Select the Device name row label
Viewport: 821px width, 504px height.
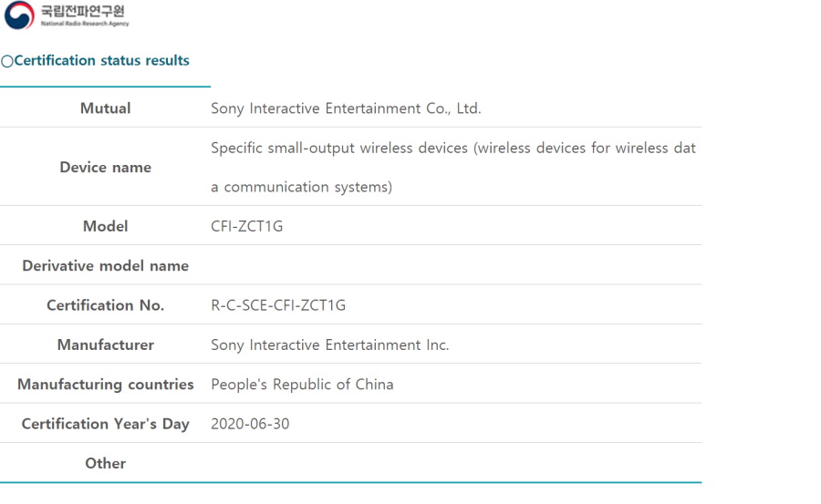tap(105, 168)
